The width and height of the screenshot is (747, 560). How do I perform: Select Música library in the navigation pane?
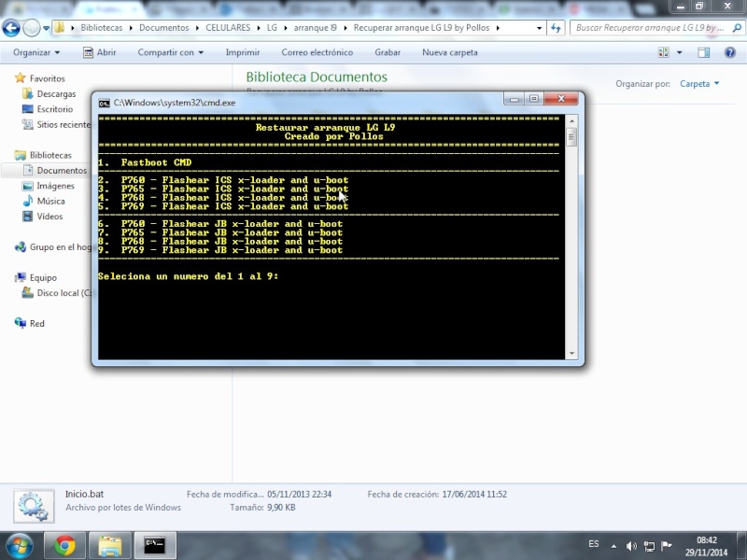[x=50, y=201]
